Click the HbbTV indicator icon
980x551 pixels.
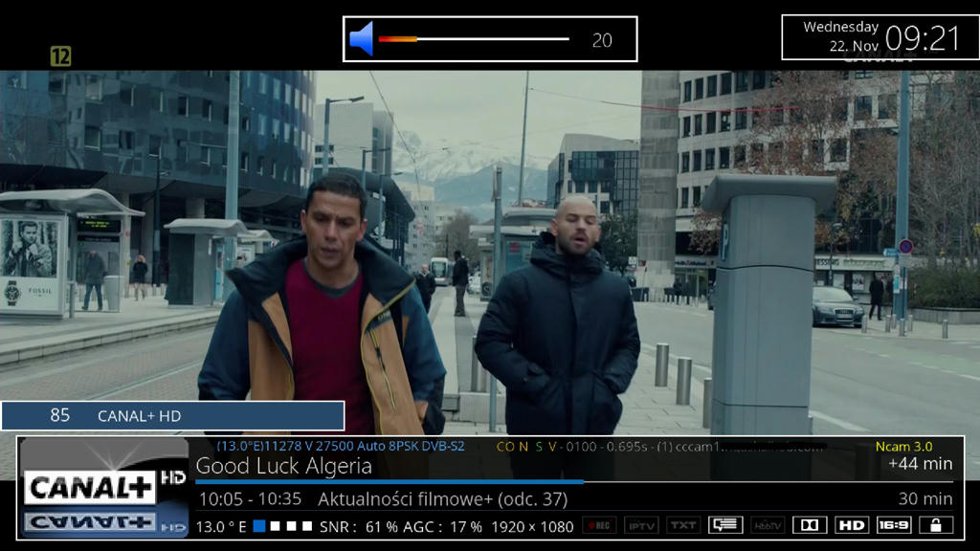click(x=768, y=525)
